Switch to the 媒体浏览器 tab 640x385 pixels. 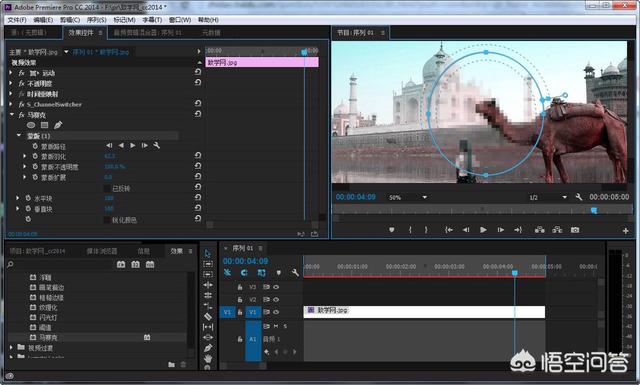coord(102,251)
